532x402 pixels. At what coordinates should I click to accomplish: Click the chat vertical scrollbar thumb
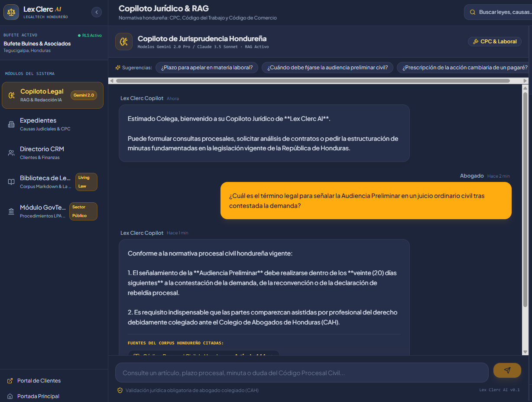pos(526,200)
